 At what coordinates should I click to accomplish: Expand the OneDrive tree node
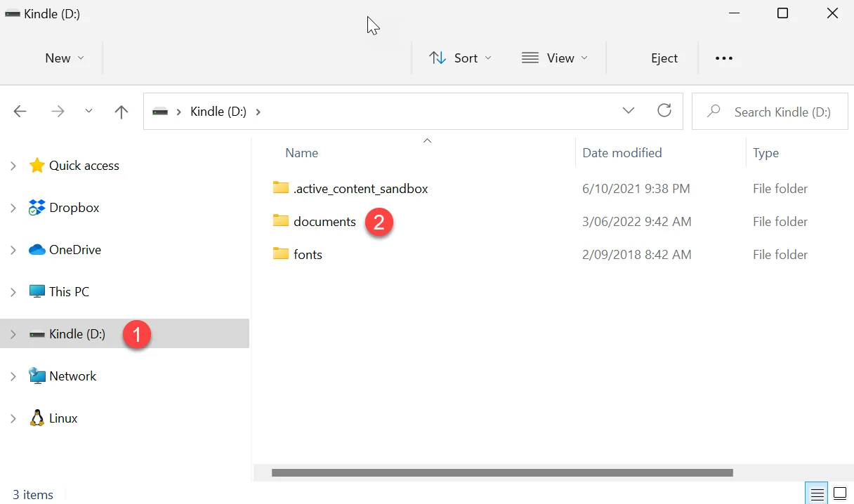point(13,250)
